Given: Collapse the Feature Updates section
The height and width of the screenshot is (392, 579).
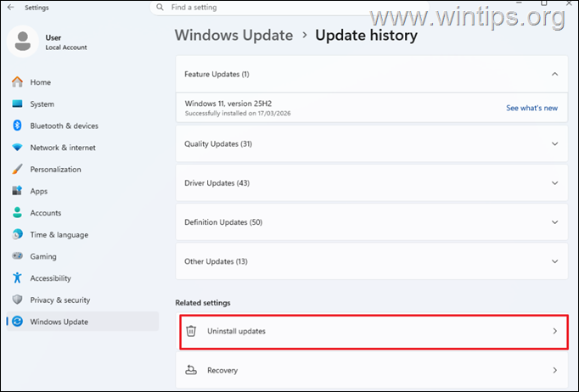Looking at the screenshot, I should pyautogui.click(x=554, y=74).
